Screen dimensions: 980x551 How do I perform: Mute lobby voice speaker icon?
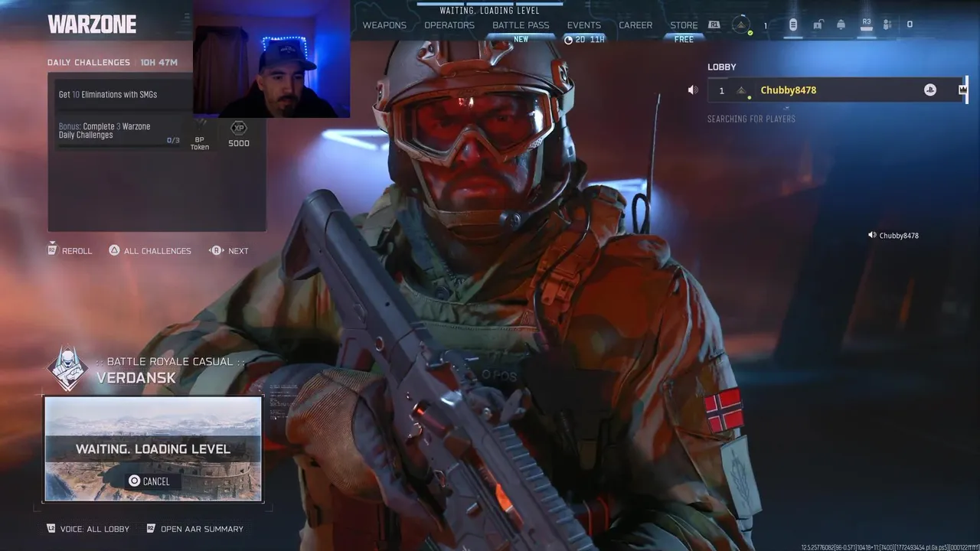click(693, 90)
